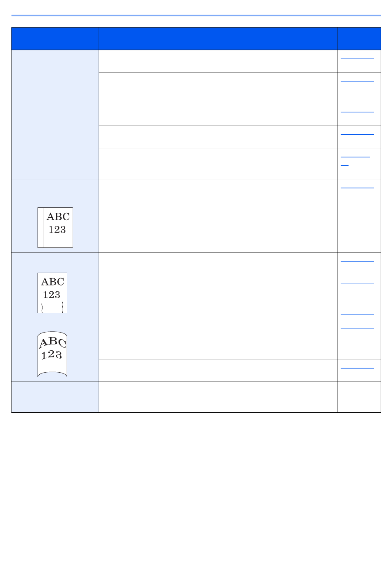Open the fourth reference link in the table

(357, 134)
